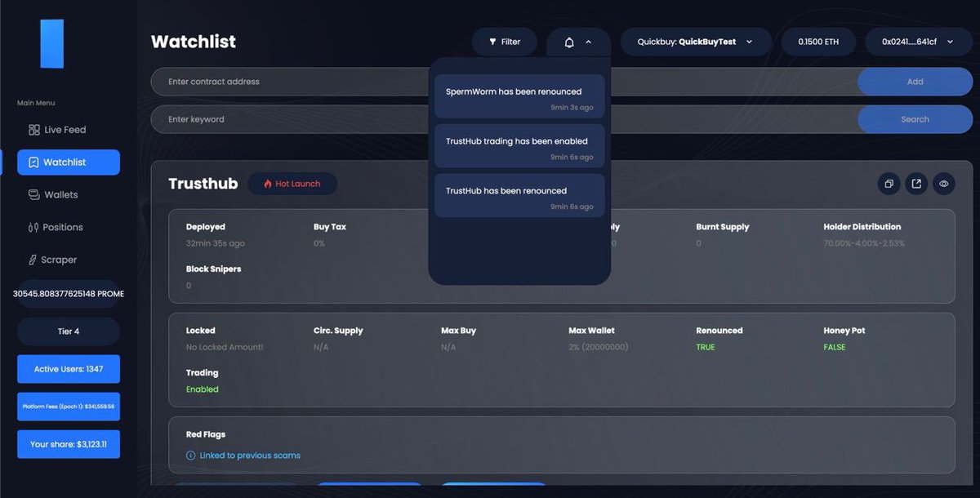
Task: Click the Hot Launch flame icon
Action: (x=268, y=184)
